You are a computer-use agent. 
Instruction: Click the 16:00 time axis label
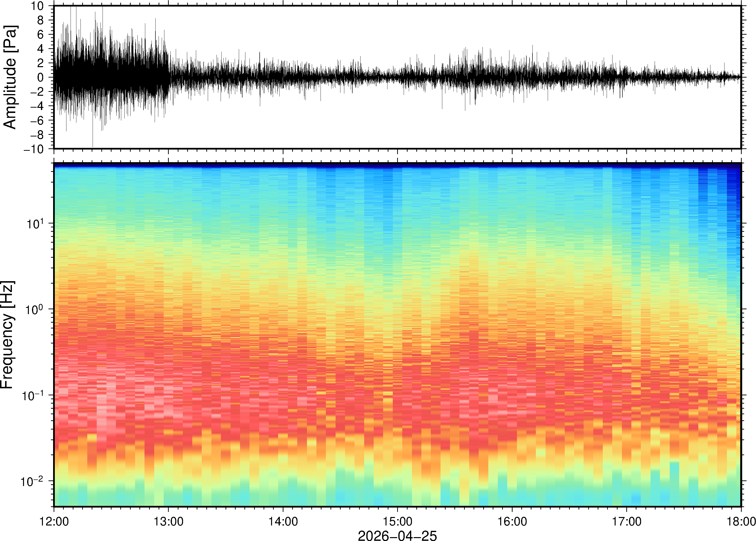pos(512,521)
